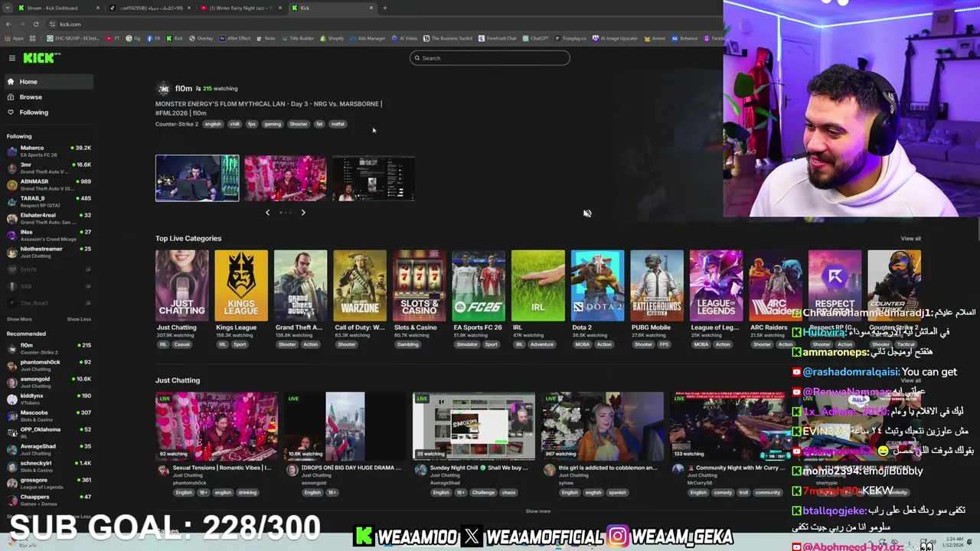Go to next featured stream arrow
Image resolution: width=980 pixels, height=551 pixels.
pos(303,212)
